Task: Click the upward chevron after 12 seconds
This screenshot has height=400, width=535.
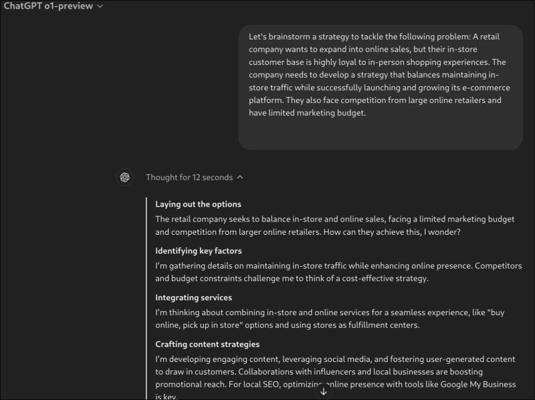Action: 240,177
